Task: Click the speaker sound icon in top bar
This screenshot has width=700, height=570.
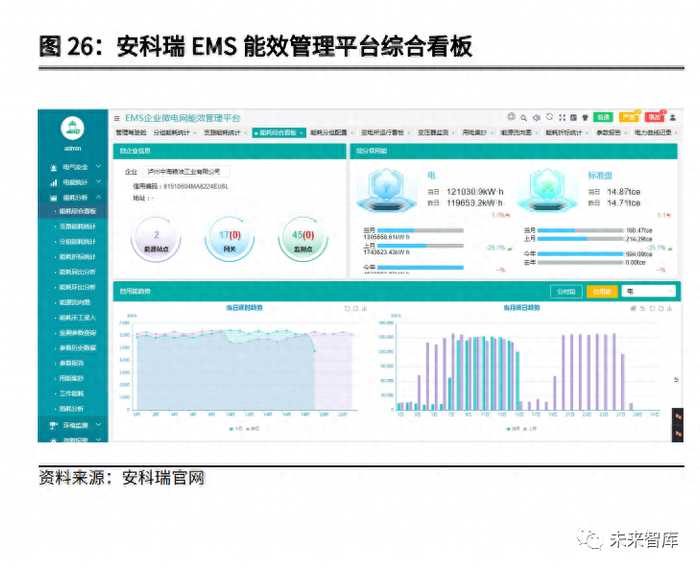Action: (x=537, y=118)
